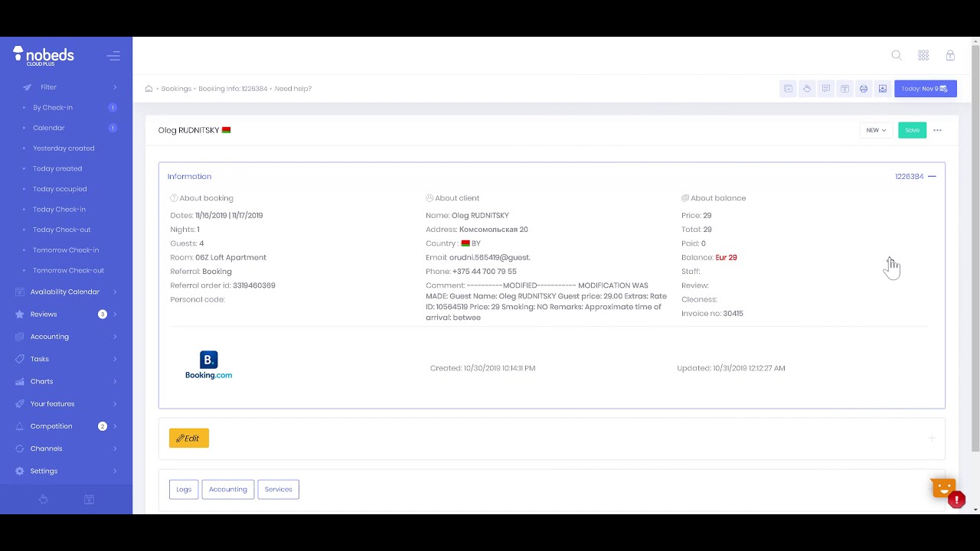This screenshot has width=980, height=551.
Task: Click the green Save button
Action: 912,130
